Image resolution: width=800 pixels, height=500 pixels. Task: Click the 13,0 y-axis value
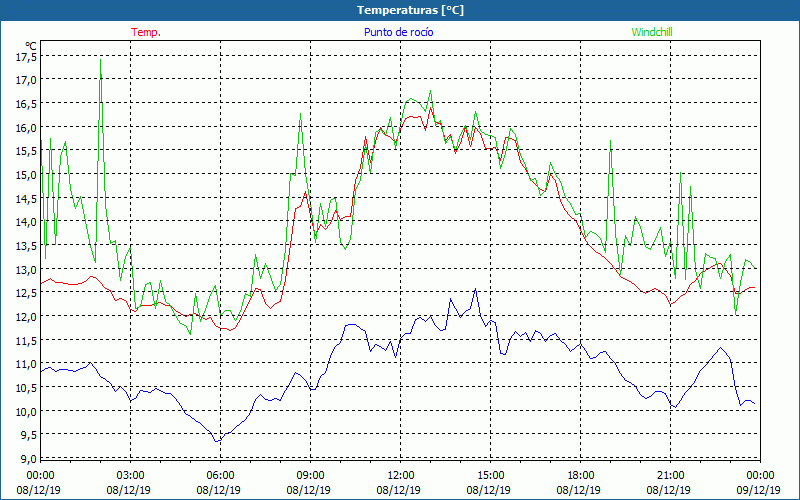27,269
